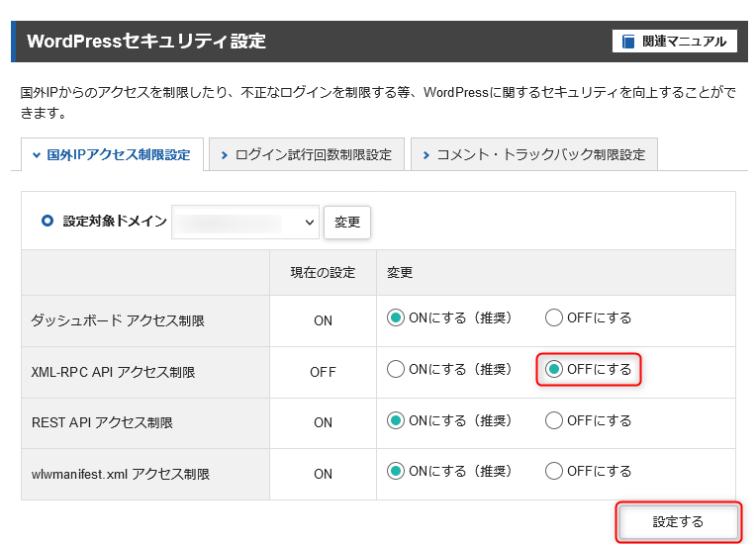Switch to 国外IPアクセス制限設定 tab
Image resolution: width=756 pixels, height=544 pixels.
click(x=112, y=154)
